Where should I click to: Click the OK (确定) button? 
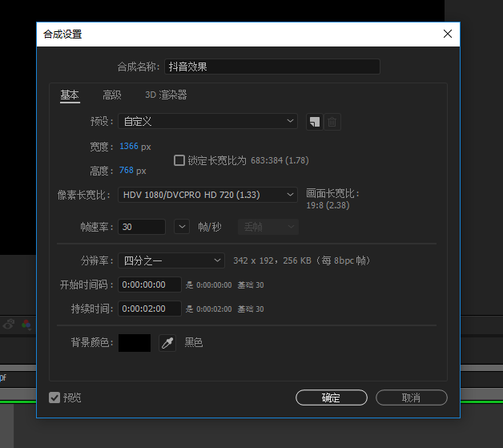(x=331, y=398)
